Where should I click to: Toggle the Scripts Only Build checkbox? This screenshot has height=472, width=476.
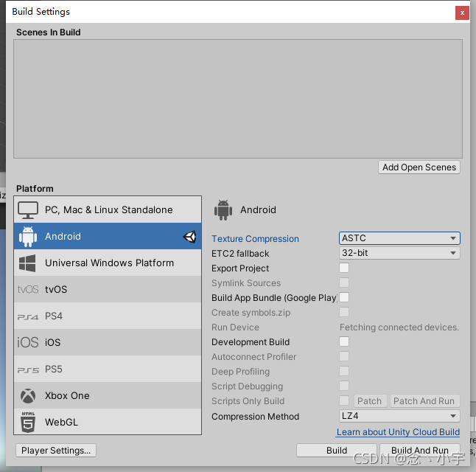pos(344,400)
